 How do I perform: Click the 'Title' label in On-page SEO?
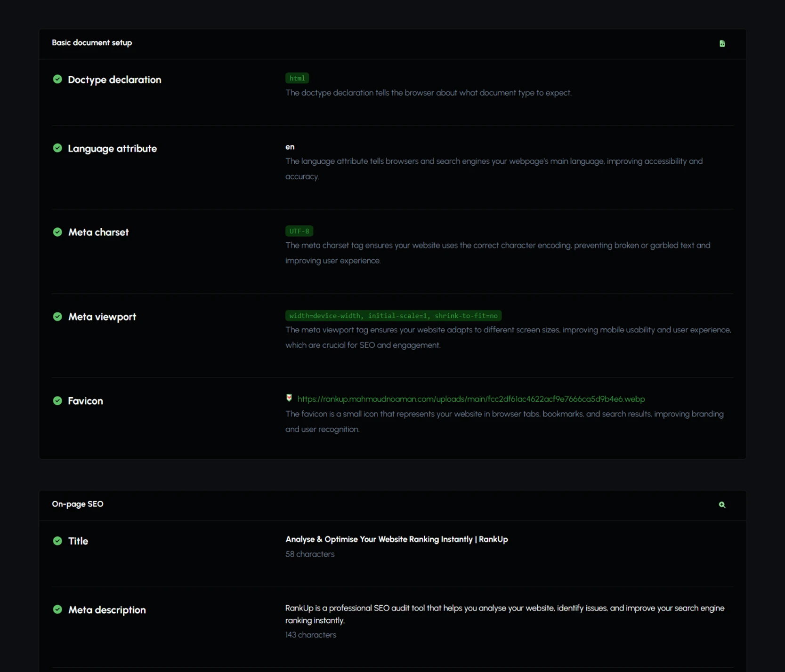point(78,541)
